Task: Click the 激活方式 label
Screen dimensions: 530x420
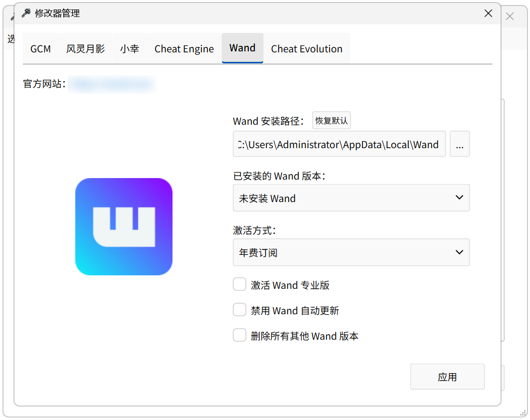Action: pos(254,230)
